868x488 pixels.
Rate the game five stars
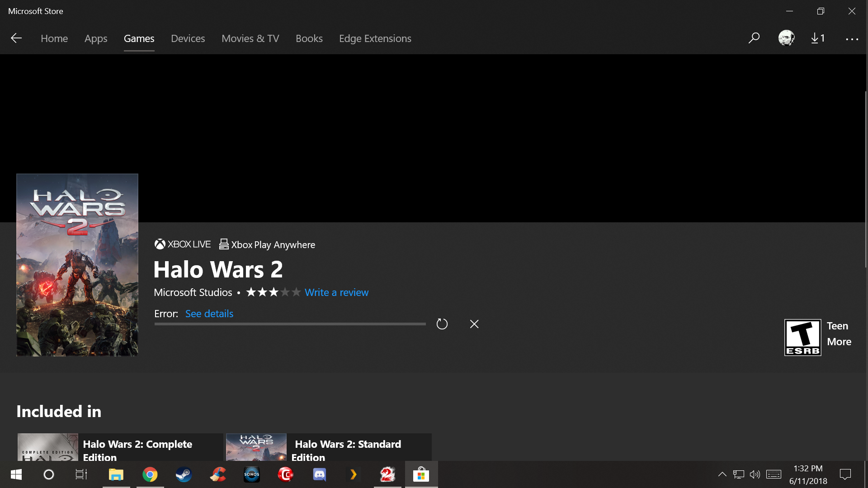(x=296, y=292)
